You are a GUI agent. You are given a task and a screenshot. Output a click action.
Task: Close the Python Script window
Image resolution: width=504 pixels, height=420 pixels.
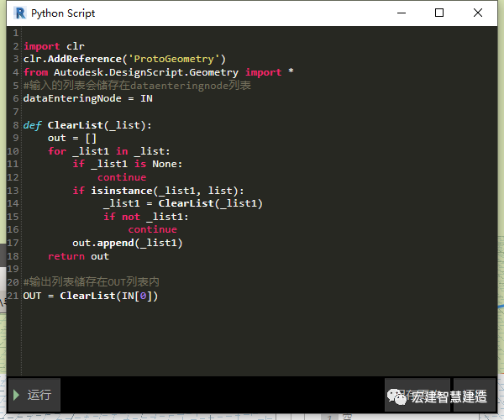pyautogui.click(x=478, y=13)
